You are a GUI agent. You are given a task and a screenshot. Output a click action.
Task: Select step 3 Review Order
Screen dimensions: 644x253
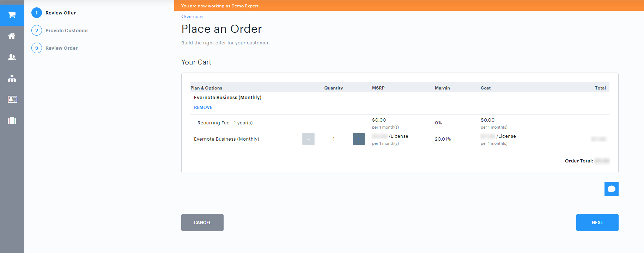(x=55, y=48)
